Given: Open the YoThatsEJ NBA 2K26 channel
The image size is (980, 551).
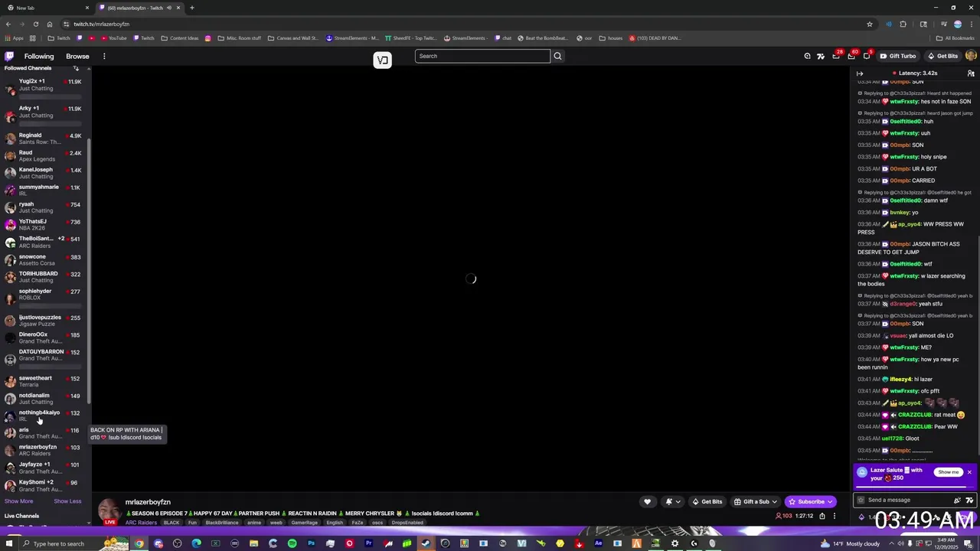Looking at the screenshot, I should [x=45, y=225].
